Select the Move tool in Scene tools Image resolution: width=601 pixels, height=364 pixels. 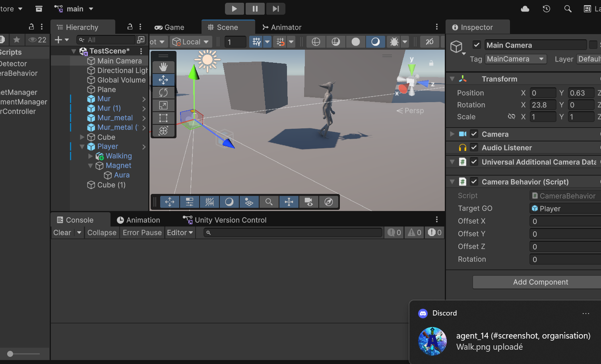tap(163, 80)
